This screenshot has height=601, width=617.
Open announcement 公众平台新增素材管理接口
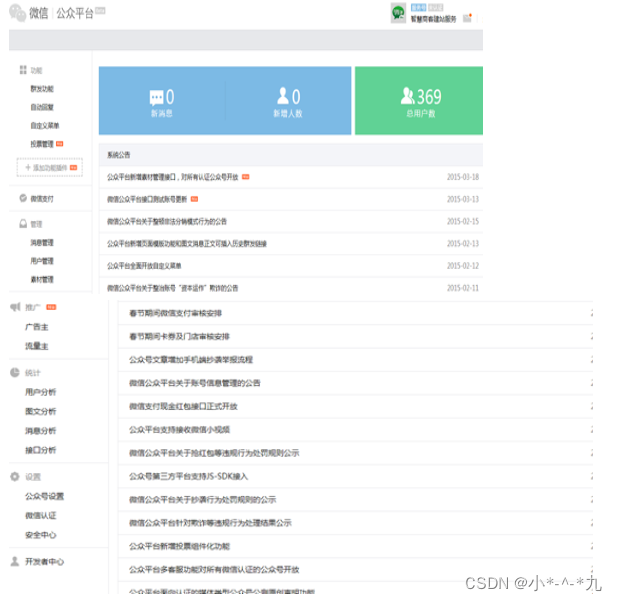173,177
